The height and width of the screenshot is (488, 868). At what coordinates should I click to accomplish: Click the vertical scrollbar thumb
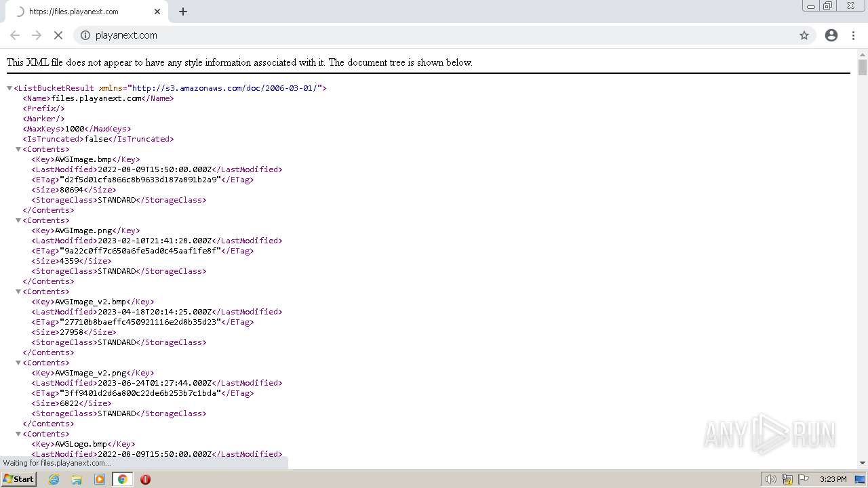tap(863, 68)
